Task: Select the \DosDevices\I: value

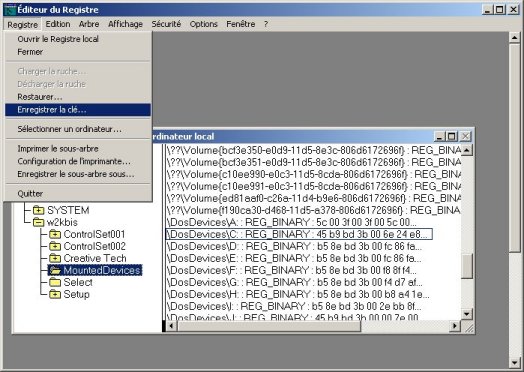Action: pos(294,306)
